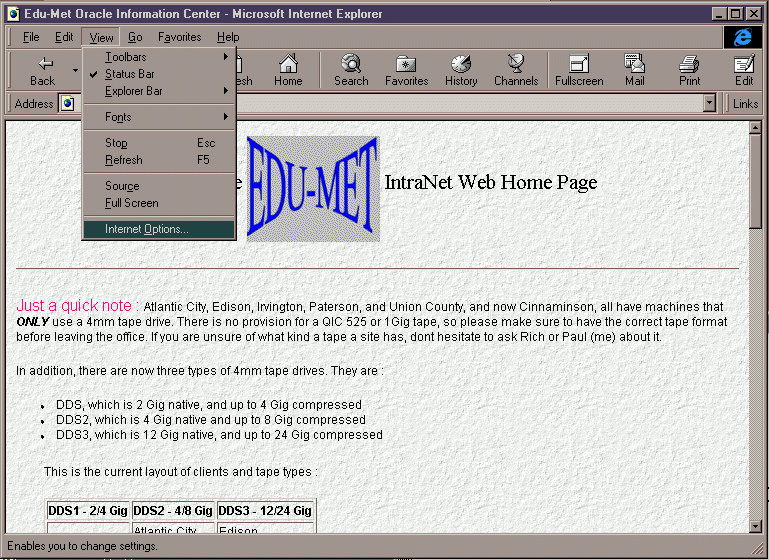Select Internet Options in the View menu
Viewport: 769px width, 560px height.
pyautogui.click(x=159, y=229)
